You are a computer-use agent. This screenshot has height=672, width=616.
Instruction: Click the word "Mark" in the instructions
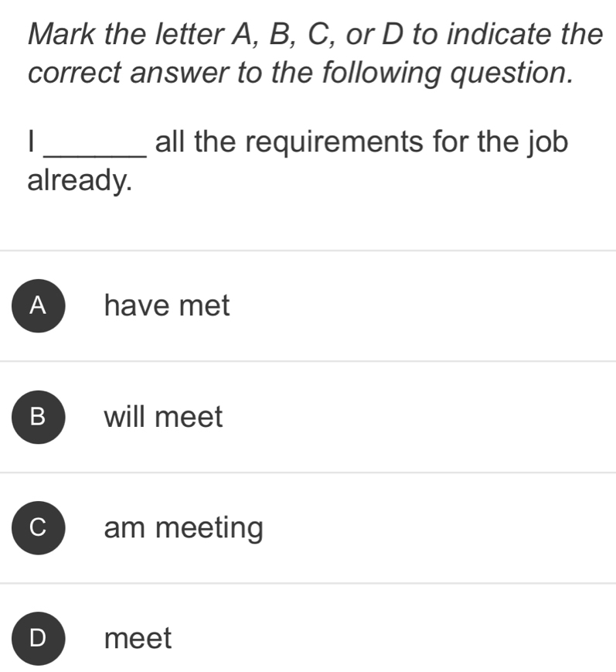[x=63, y=35]
